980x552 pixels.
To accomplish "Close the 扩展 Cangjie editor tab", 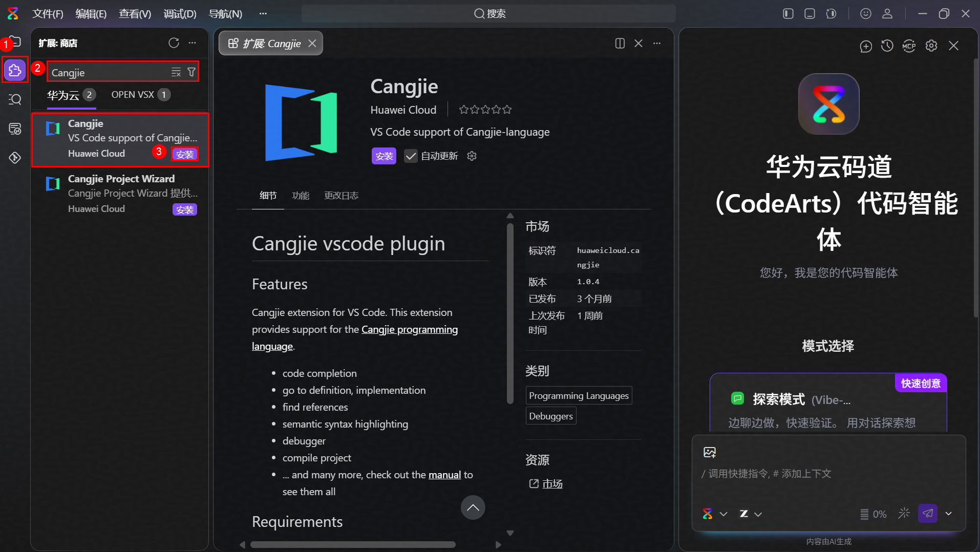I will [312, 44].
